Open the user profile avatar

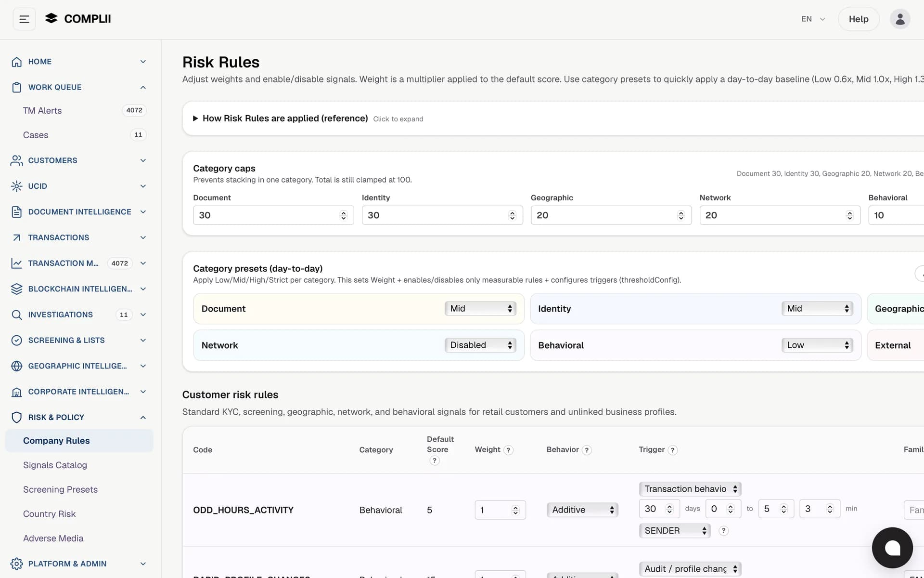coord(900,19)
